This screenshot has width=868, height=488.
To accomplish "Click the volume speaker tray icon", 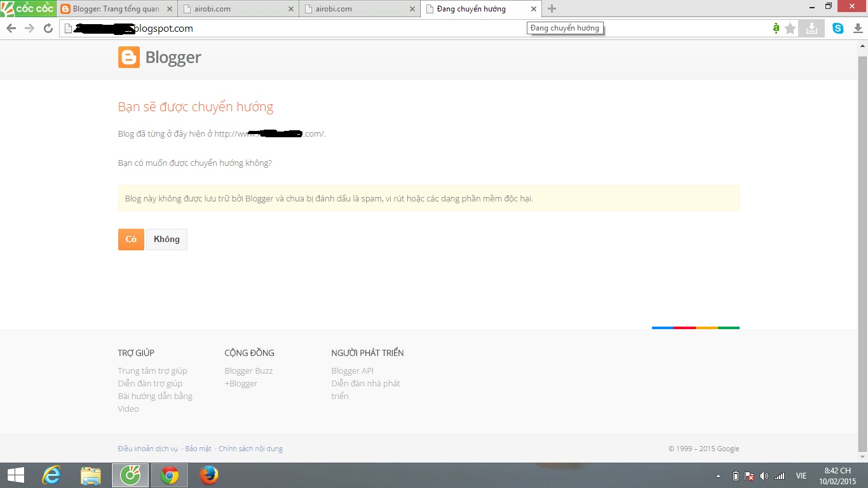I will (764, 476).
